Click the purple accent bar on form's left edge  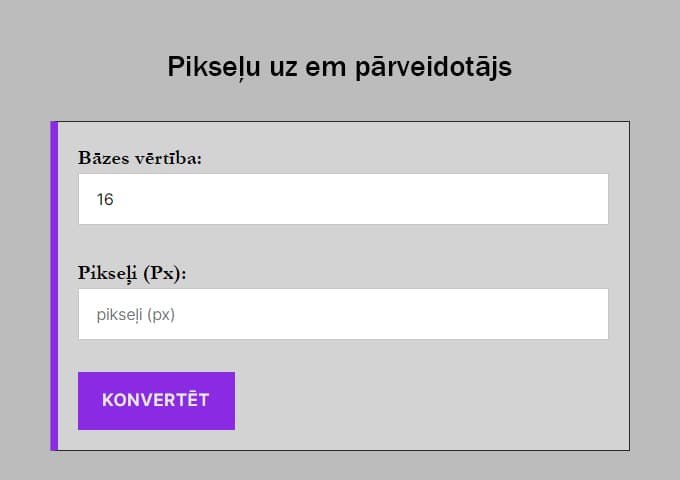point(54,286)
